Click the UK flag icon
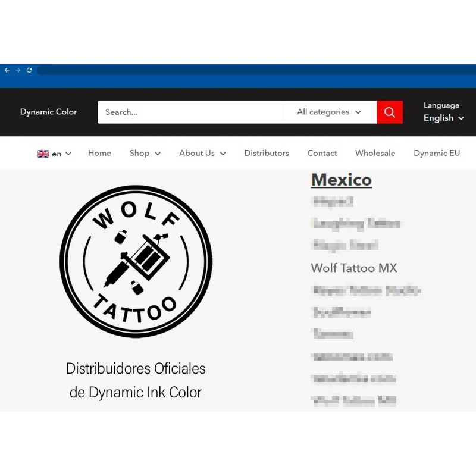This screenshot has width=476, height=476. pyautogui.click(x=43, y=154)
